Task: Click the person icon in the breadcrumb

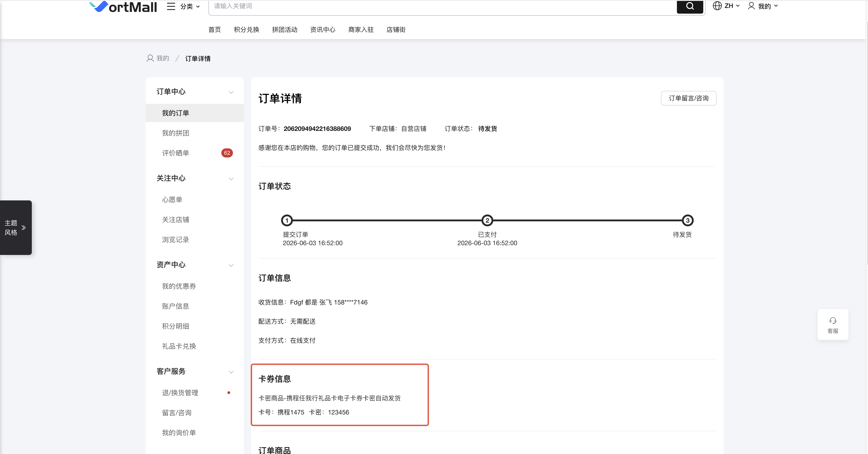Action: pyautogui.click(x=150, y=58)
